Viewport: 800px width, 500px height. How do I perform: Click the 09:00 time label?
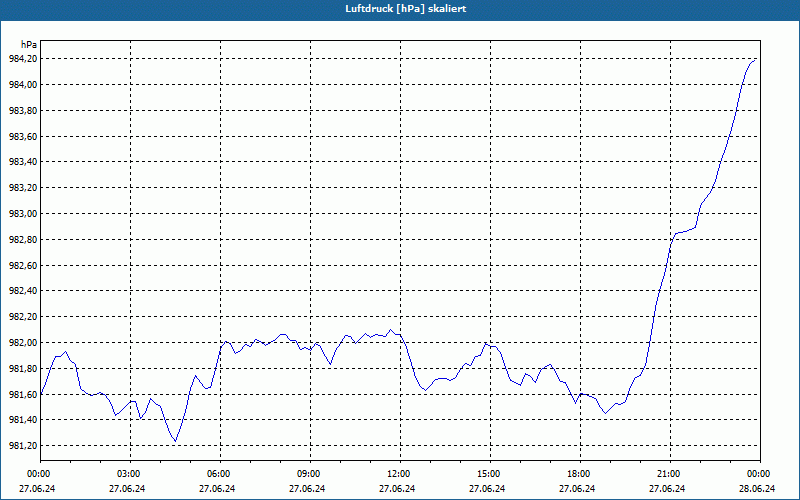point(310,474)
